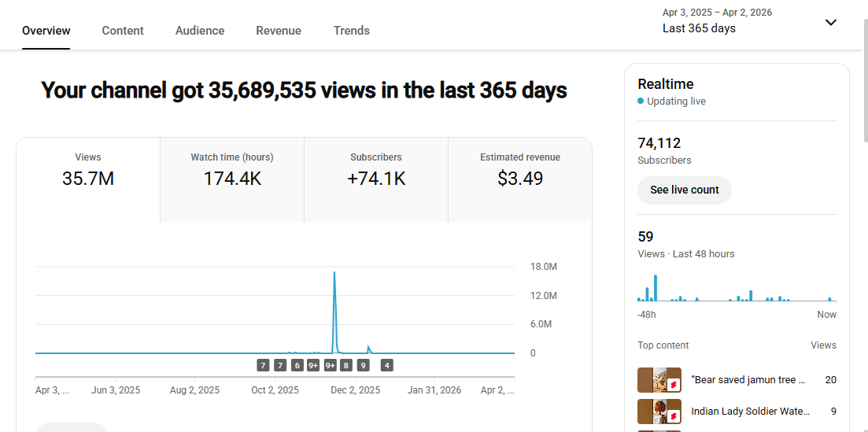The width and height of the screenshot is (868, 432).
Task: Click the video marker labeled 4
Action: 386,365
